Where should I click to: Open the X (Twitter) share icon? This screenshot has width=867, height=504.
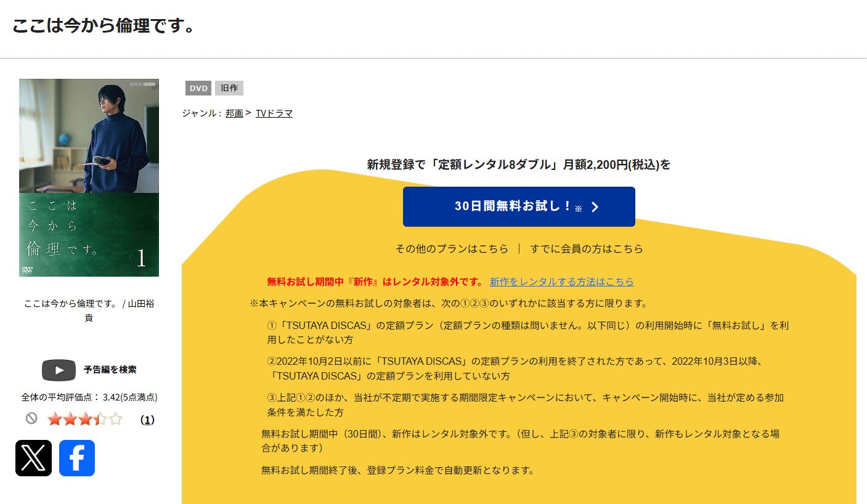[x=33, y=458]
